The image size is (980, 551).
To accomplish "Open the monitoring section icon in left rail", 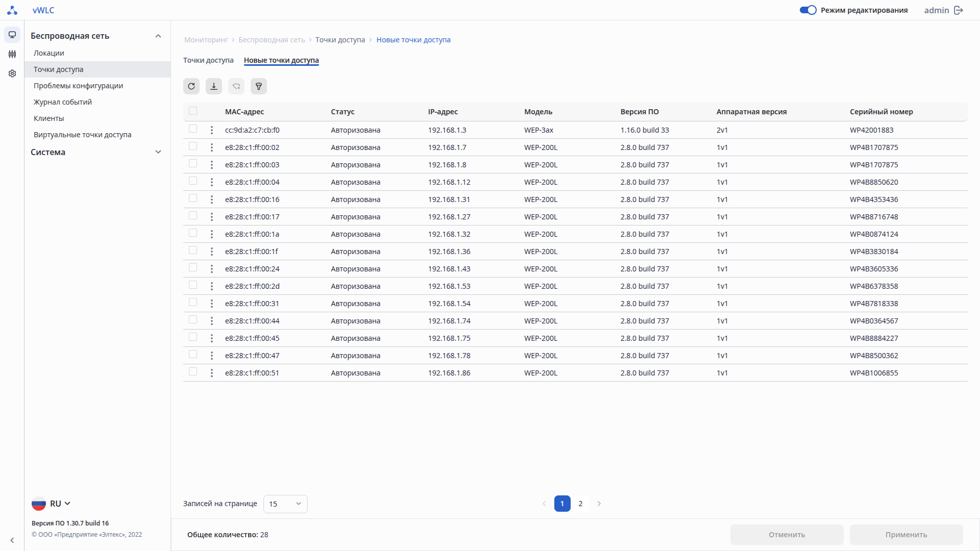I will [x=12, y=35].
